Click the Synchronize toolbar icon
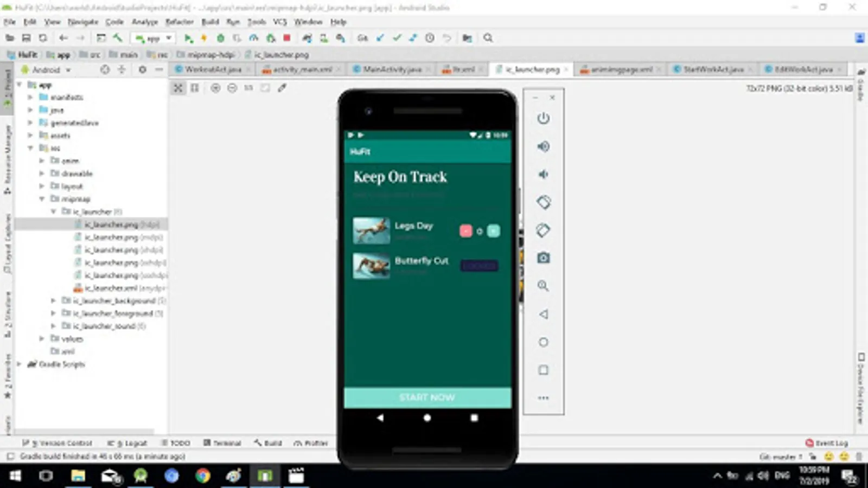 click(42, 38)
